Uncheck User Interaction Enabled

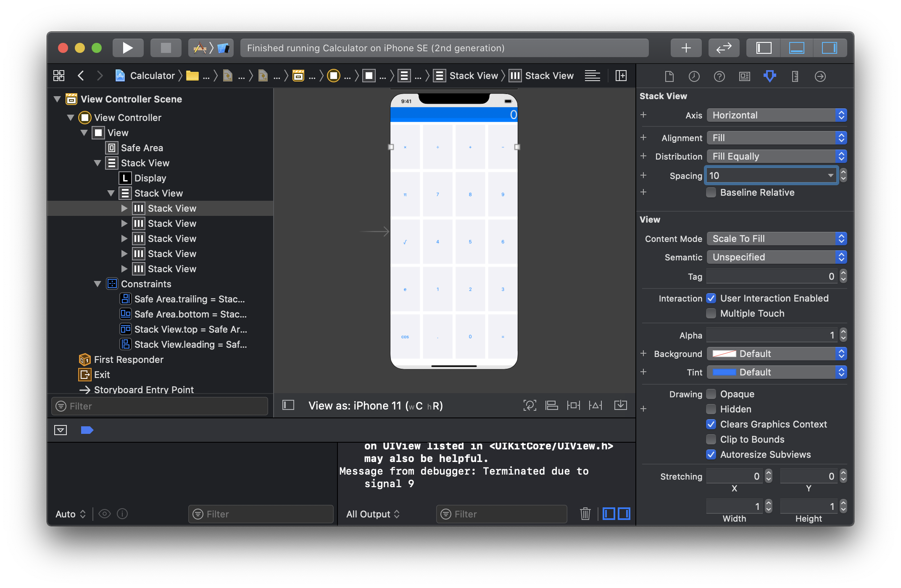pyautogui.click(x=711, y=298)
